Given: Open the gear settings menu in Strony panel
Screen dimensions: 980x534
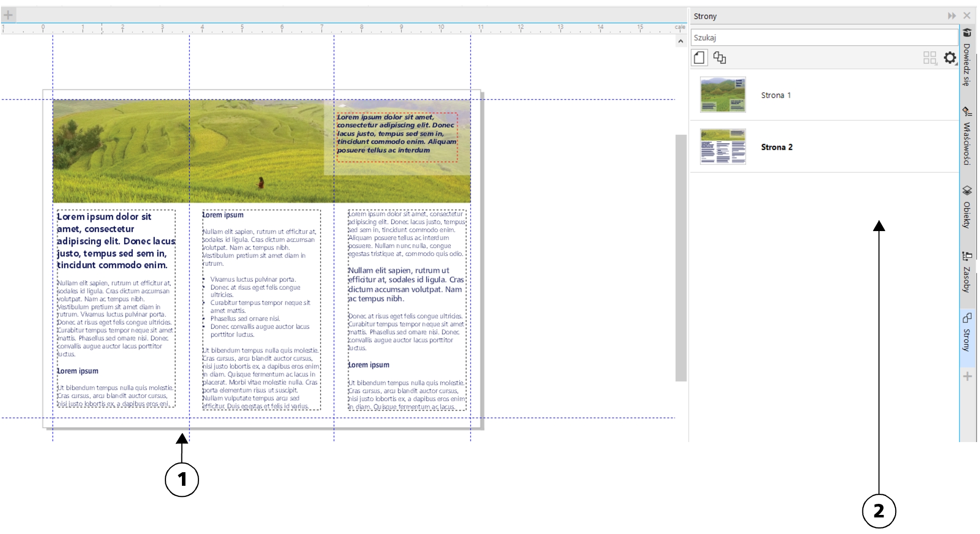Looking at the screenshot, I should pyautogui.click(x=949, y=58).
